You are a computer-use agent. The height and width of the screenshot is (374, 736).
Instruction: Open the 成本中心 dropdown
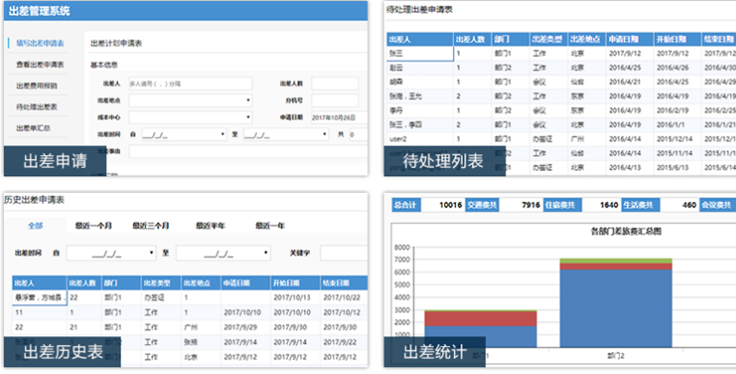tap(191, 117)
